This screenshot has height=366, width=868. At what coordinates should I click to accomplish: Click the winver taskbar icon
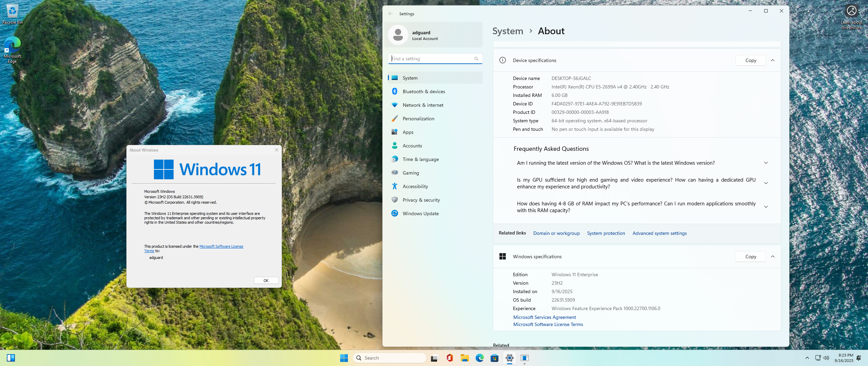(524, 358)
